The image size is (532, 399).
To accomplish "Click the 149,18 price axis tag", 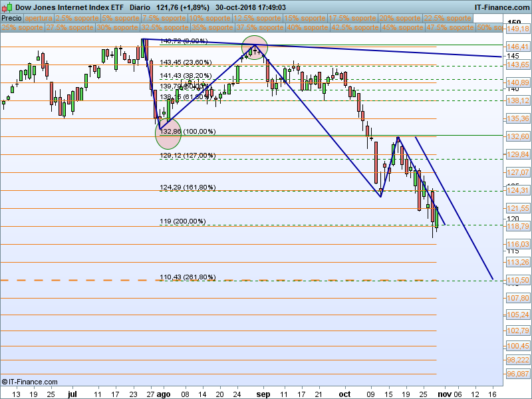I will [518, 29].
